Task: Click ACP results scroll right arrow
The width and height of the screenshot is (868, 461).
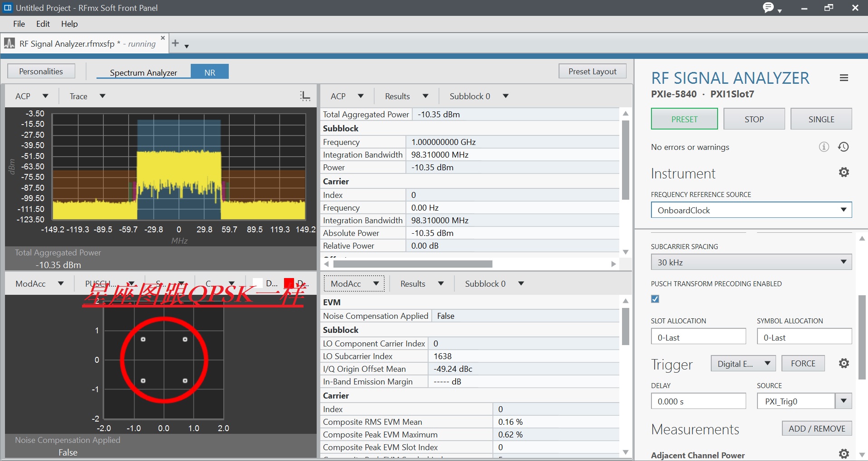Action: click(x=613, y=264)
